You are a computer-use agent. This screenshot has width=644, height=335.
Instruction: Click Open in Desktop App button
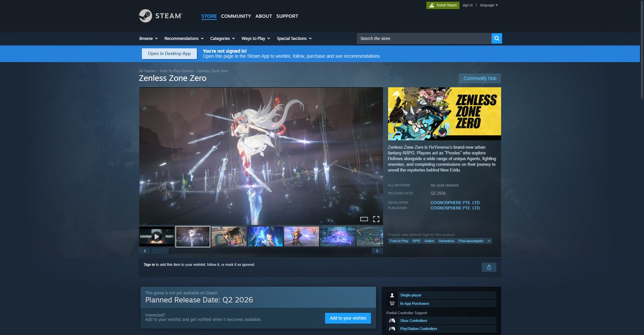pyautogui.click(x=169, y=54)
